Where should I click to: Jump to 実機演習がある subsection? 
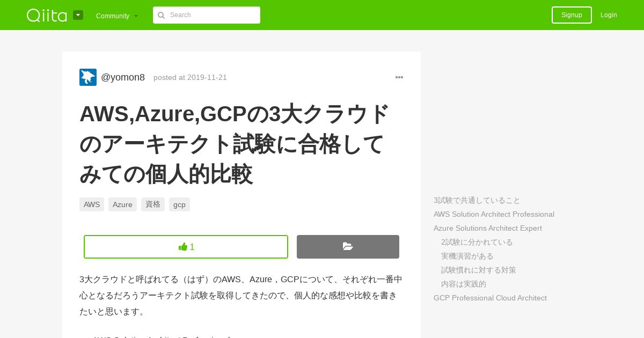467,256
